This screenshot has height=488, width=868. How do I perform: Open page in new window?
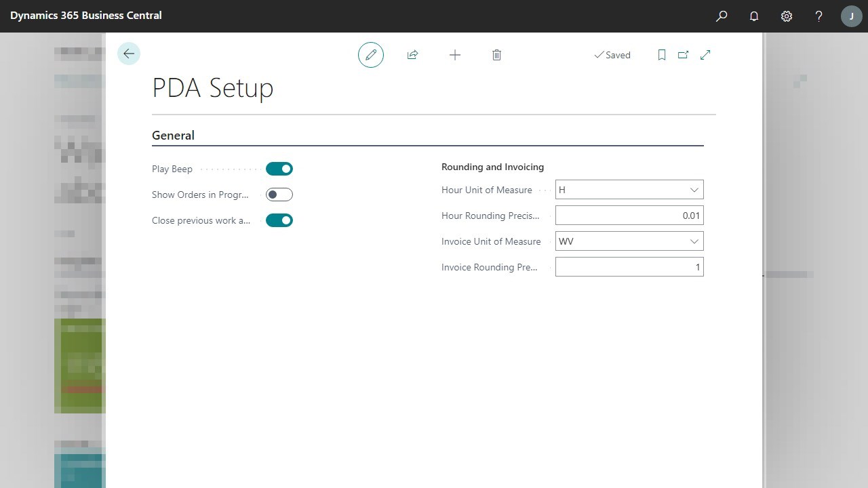point(683,55)
